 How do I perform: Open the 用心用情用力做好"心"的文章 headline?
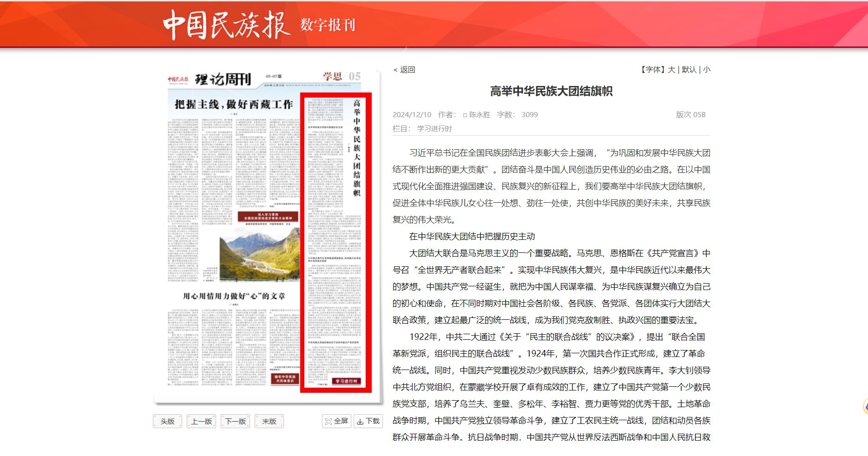pyautogui.click(x=234, y=296)
